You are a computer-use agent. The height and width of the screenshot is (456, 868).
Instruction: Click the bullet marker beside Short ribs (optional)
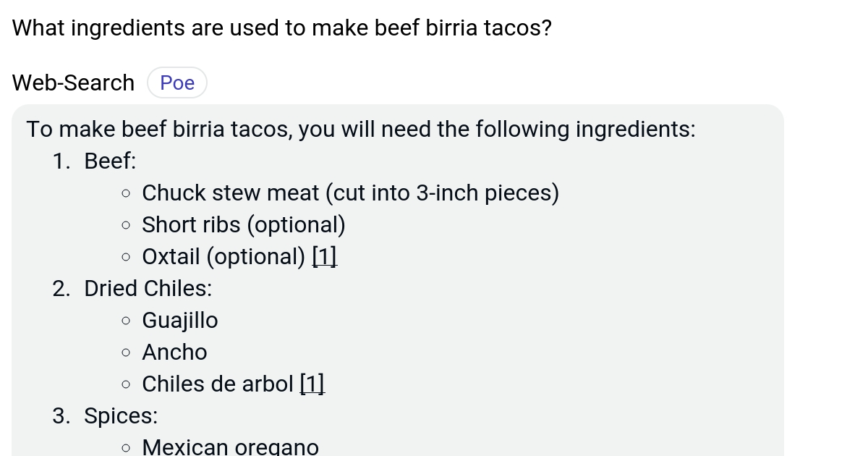(127, 226)
